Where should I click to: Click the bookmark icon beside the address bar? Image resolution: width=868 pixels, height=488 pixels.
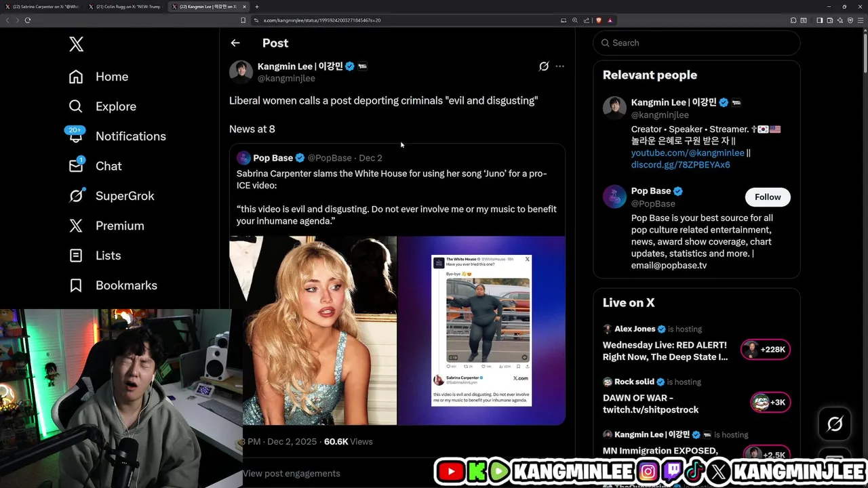pos(243,20)
